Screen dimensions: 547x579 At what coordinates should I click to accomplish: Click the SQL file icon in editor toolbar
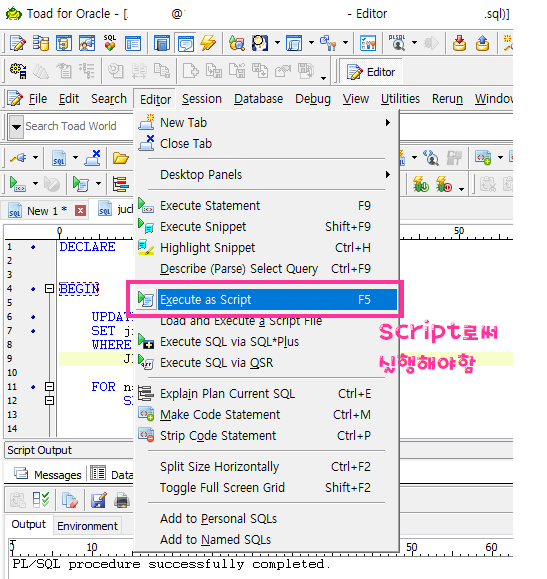tap(59, 158)
